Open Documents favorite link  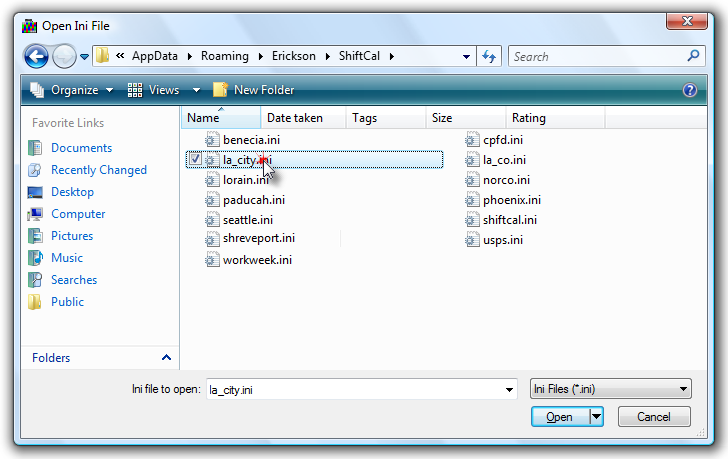click(x=81, y=148)
